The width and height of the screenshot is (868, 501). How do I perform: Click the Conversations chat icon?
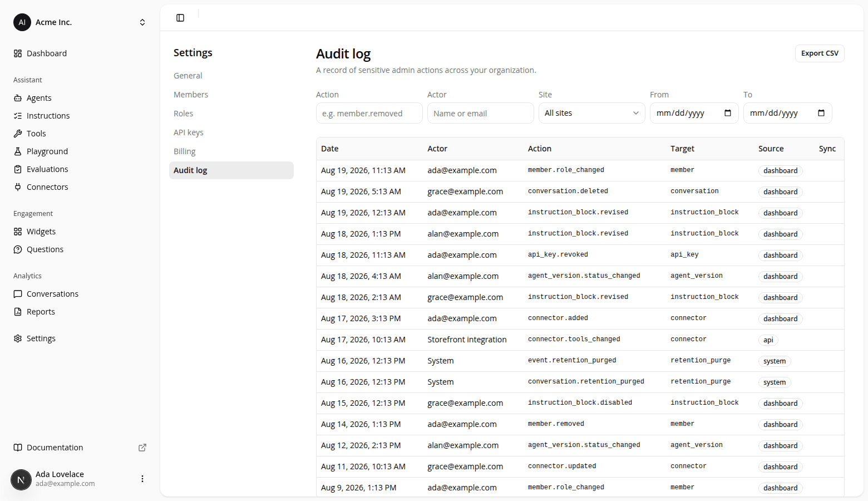pyautogui.click(x=18, y=294)
